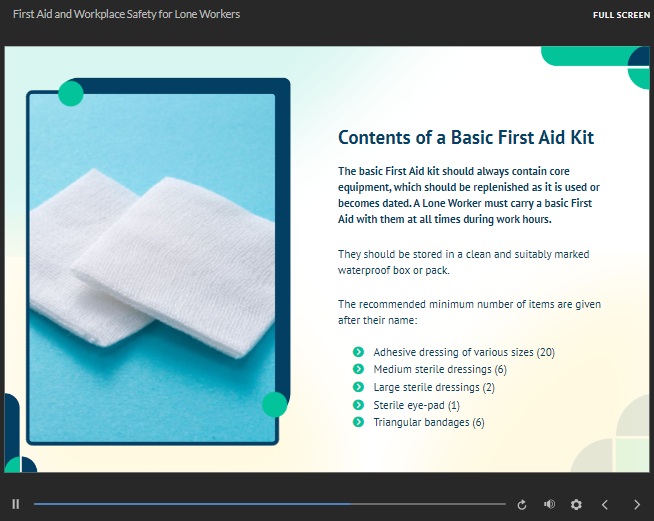654x521 pixels.
Task: Advance to the next slide
Action: pyautogui.click(x=637, y=505)
